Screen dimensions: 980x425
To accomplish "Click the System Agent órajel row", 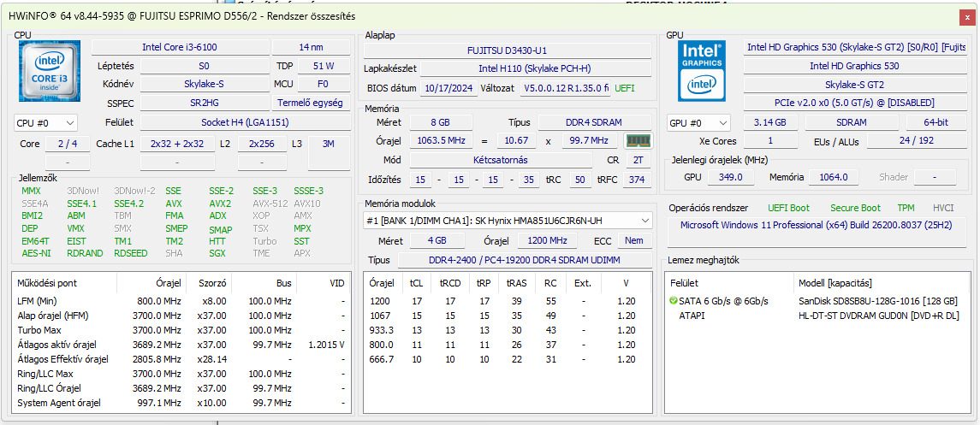I will coord(180,403).
